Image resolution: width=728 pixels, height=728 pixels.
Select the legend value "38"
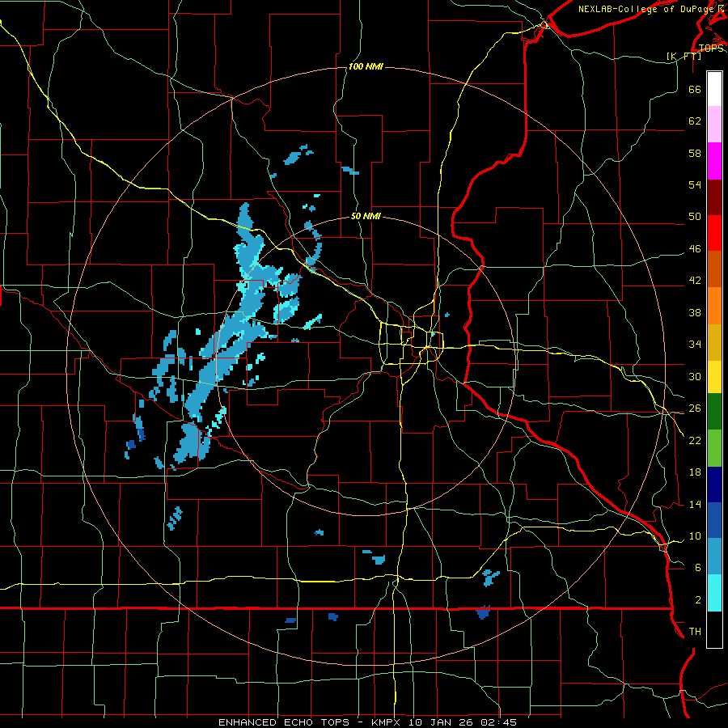click(695, 312)
